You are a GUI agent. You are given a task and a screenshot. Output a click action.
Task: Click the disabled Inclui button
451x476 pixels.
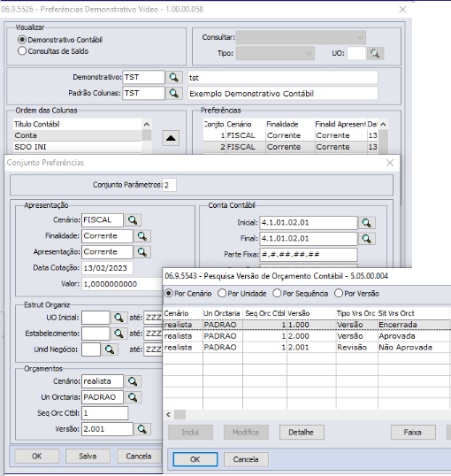(x=190, y=433)
